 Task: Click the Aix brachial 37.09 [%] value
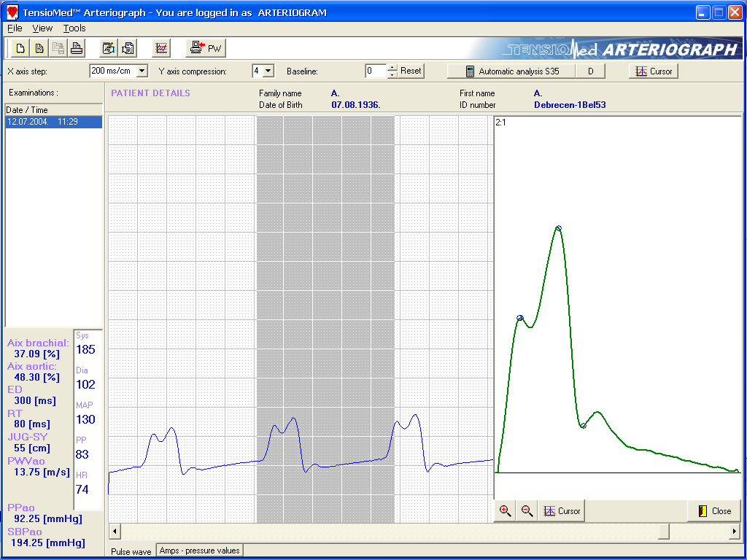(x=36, y=354)
